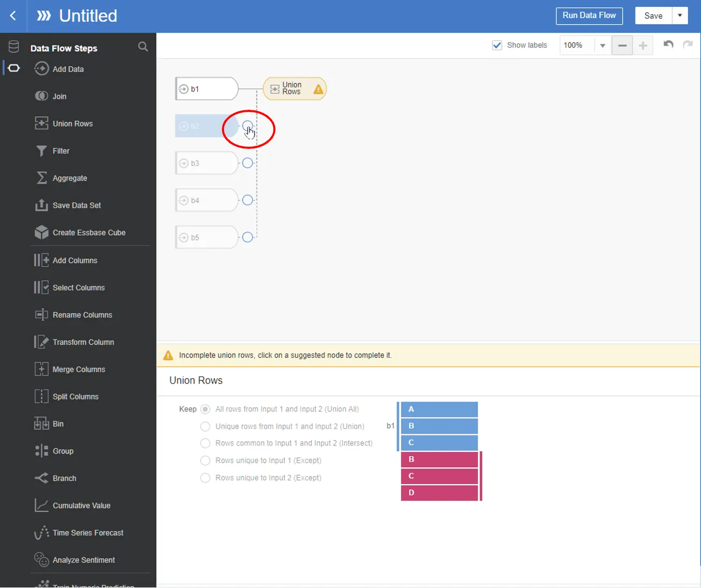Zoom out with the minus button
The image size is (701, 588).
(622, 46)
